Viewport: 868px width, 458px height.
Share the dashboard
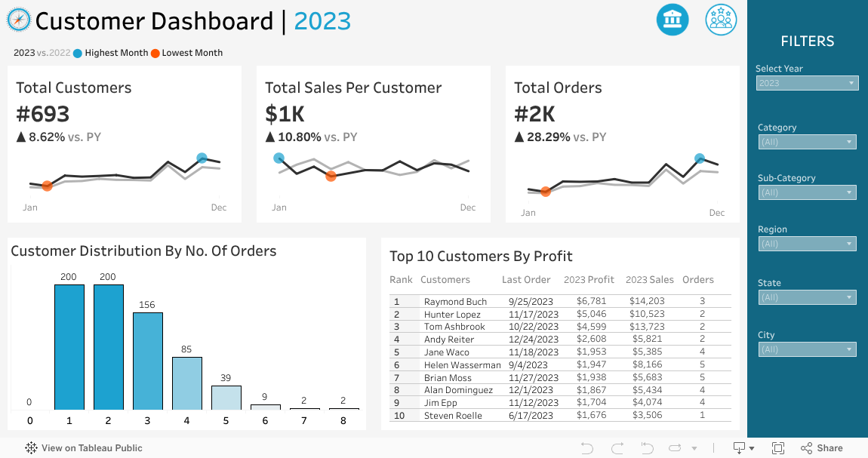click(x=822, y=448)
